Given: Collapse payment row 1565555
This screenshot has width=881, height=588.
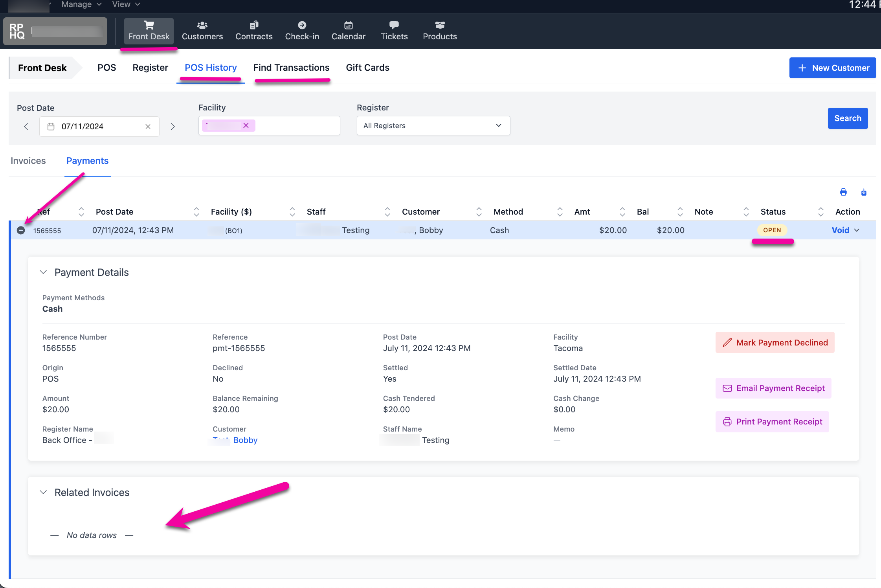Looking at the screenshot, I should click(21, 230).
